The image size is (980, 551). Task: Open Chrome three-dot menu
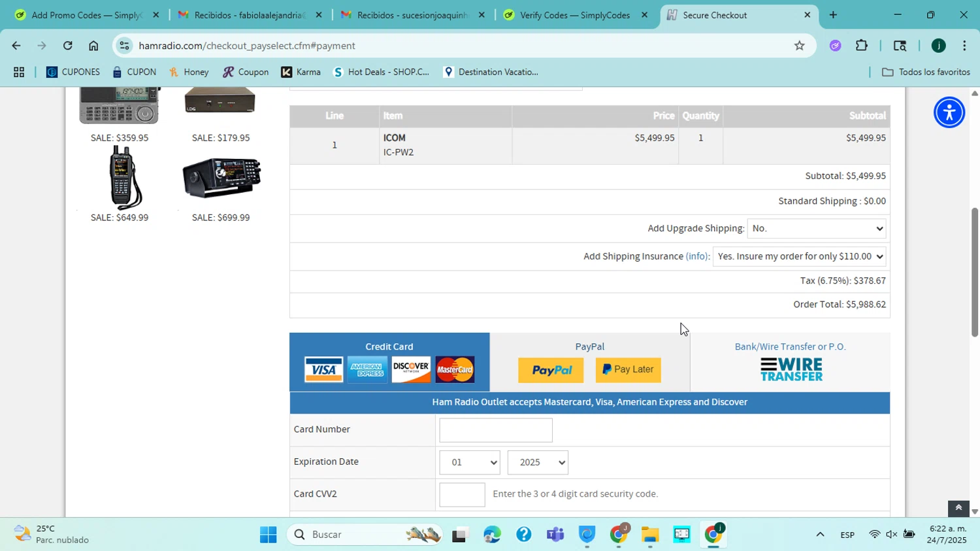tap(964, 46)
